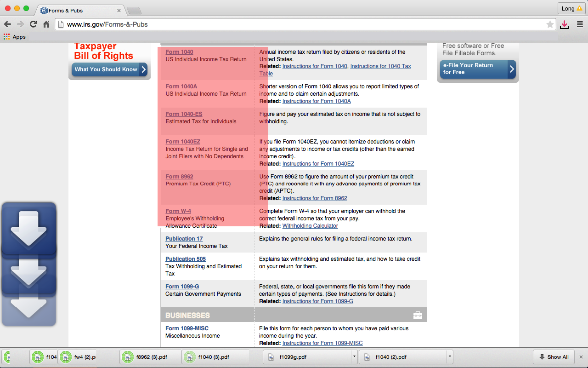Open f1099g.pdf download options arrow
Viewport: 588px width, 368px height.
click(x=354, y=356)
